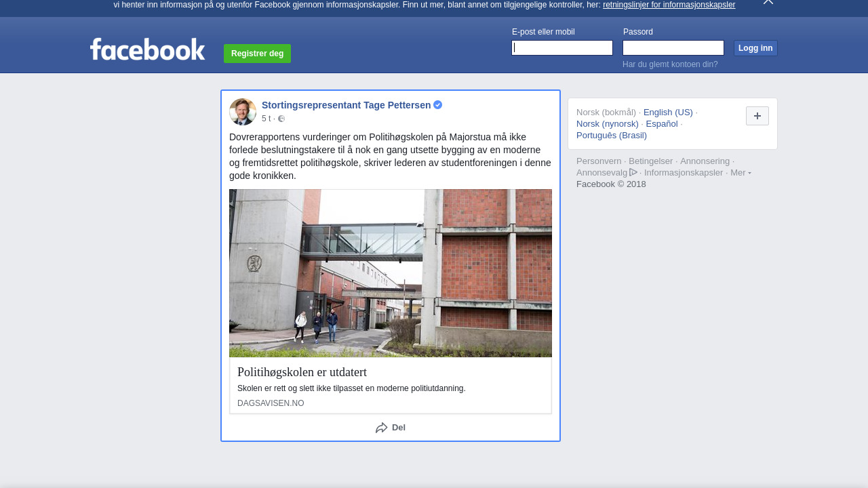Open the Politihøgskolen article photo
Image resolution: width=868 pixels, height=488 pixels.
[391, 273]
